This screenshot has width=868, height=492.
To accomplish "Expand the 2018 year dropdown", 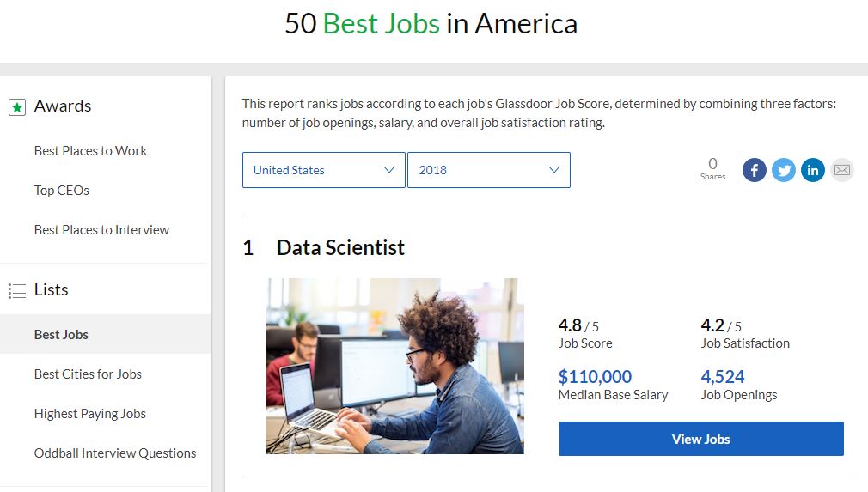I will point(488,170).
